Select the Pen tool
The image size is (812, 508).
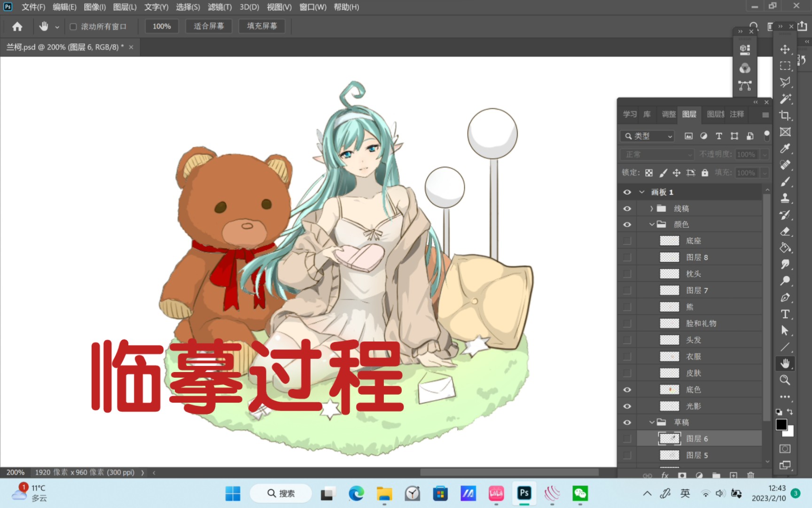tap(785, 297)
